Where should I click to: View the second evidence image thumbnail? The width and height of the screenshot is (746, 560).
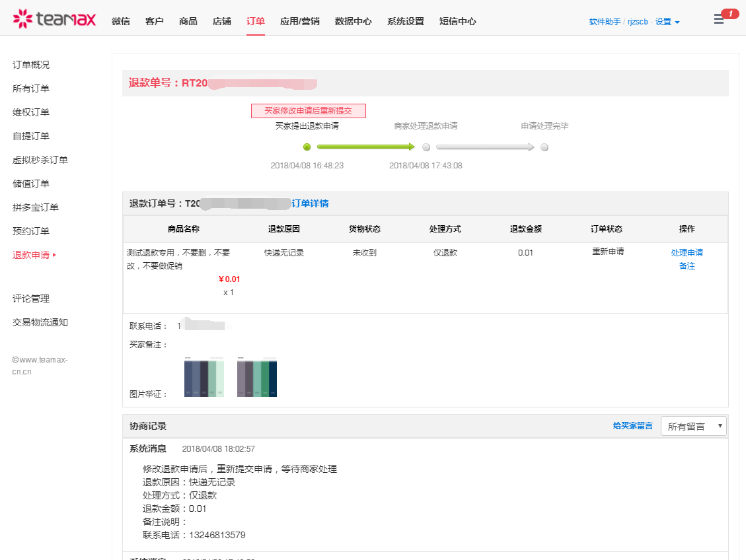coord(257,378)
